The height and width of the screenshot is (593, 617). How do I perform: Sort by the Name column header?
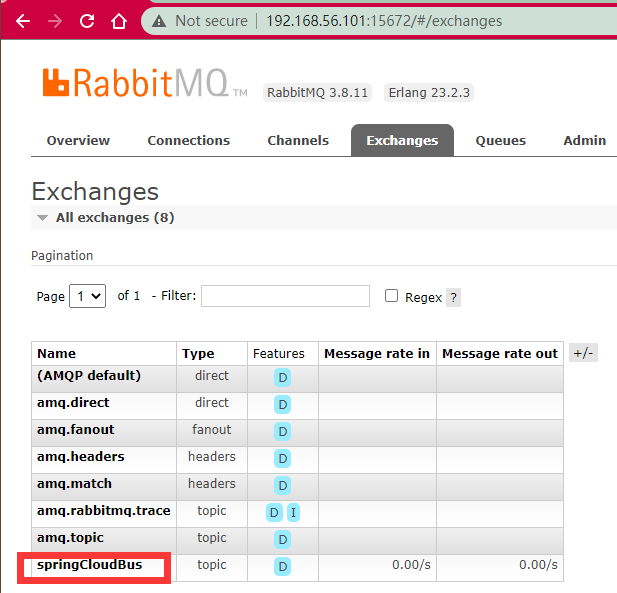tap(56, 353)
